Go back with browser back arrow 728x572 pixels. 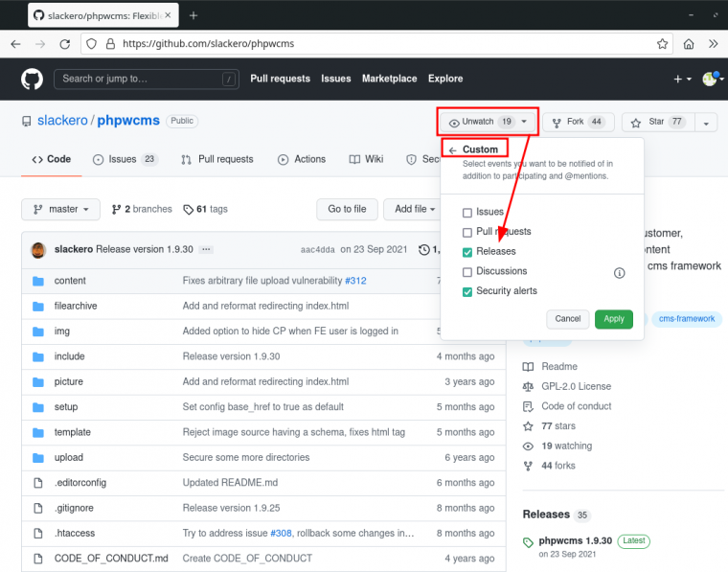click(15, 44)
